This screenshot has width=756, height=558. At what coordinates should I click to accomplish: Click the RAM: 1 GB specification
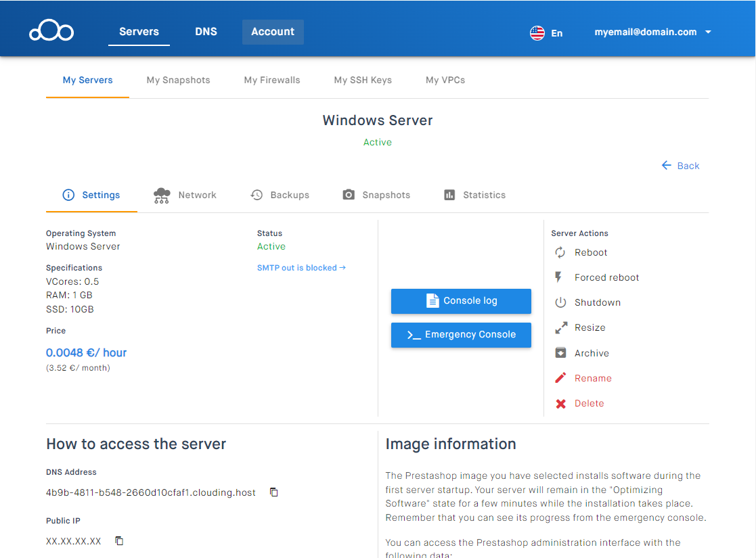coord(69,295)
